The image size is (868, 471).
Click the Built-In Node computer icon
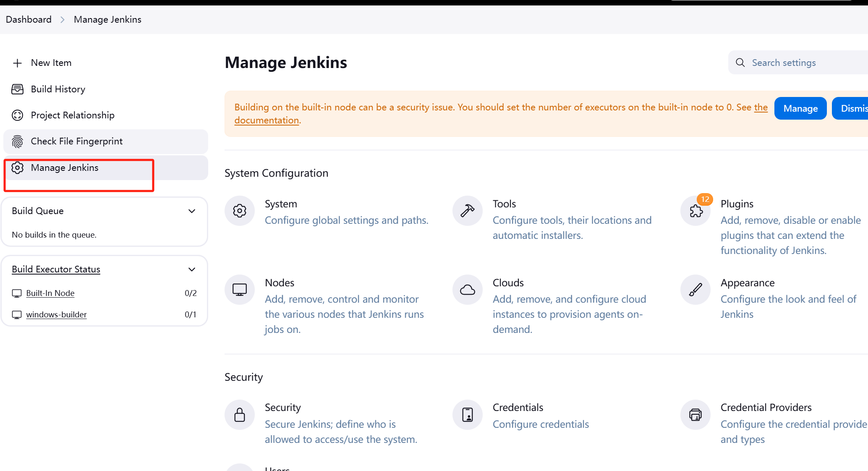pyautogui.click(x=17, y=293)
